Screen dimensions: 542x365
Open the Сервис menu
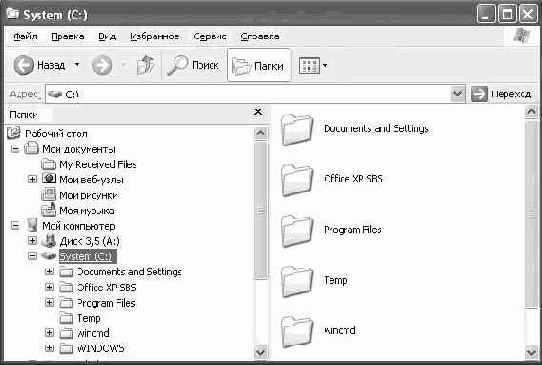point(210,36)
